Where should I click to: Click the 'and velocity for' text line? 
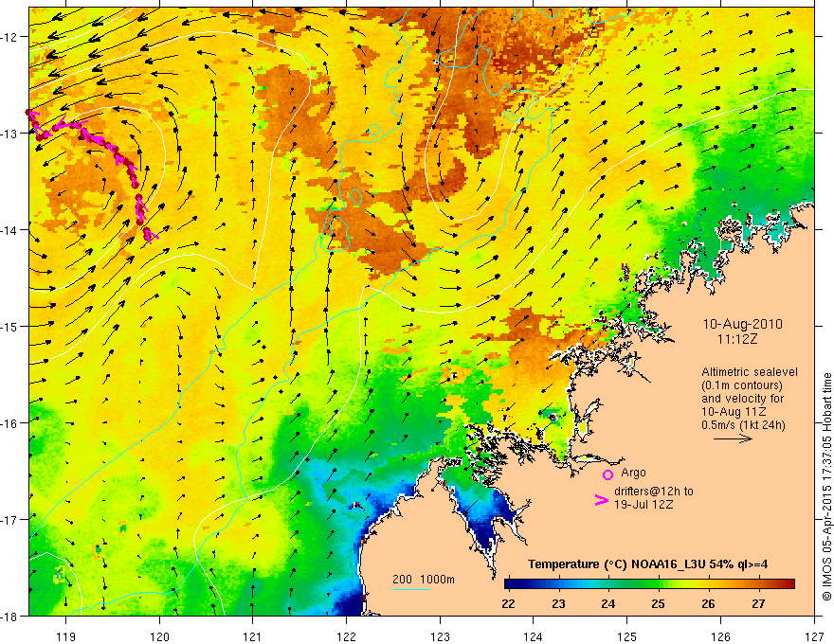(x=742, y=399)
